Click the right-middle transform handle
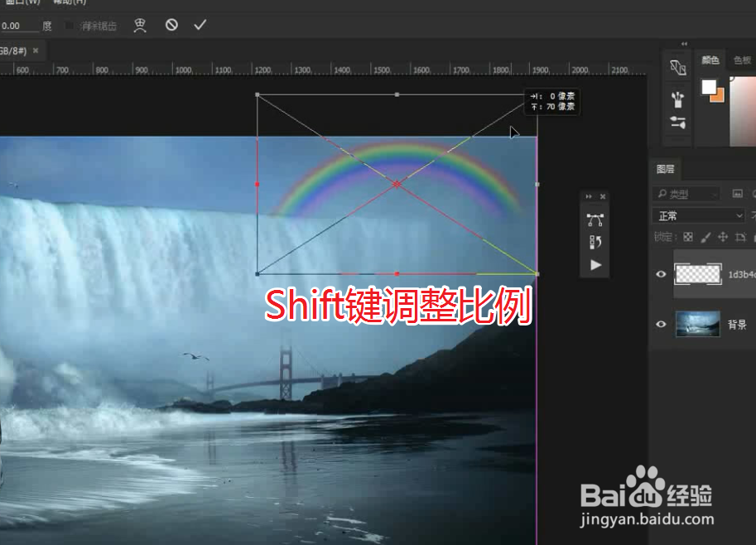 click(x=537, y=184)
